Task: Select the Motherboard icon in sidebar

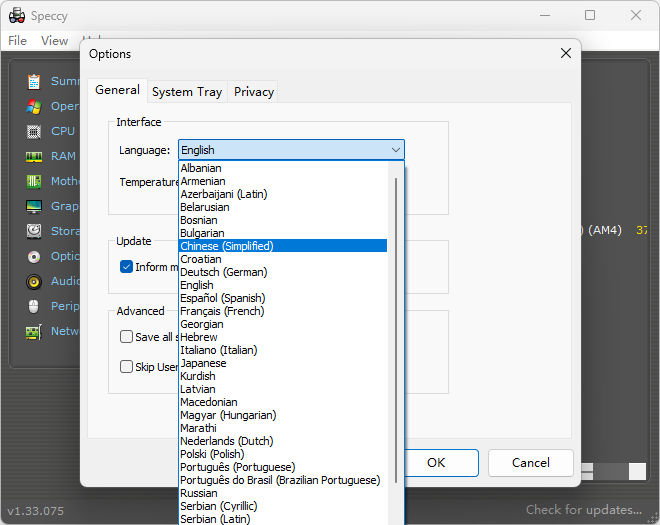Action: coord(34,181)
